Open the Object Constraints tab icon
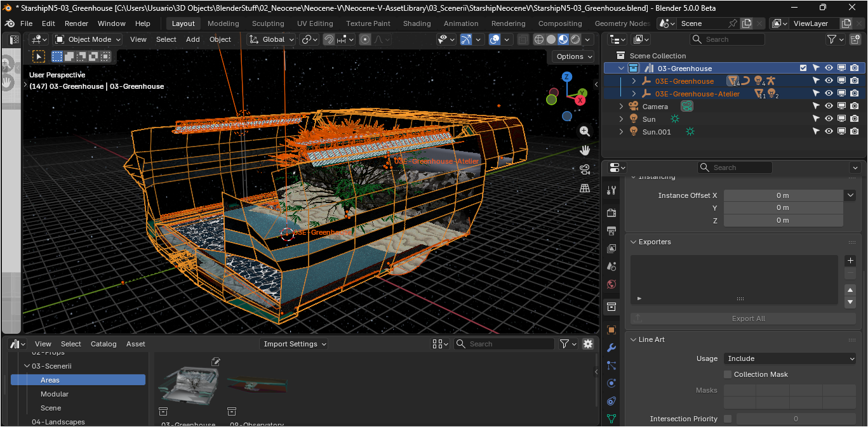 tap(611, 401)
